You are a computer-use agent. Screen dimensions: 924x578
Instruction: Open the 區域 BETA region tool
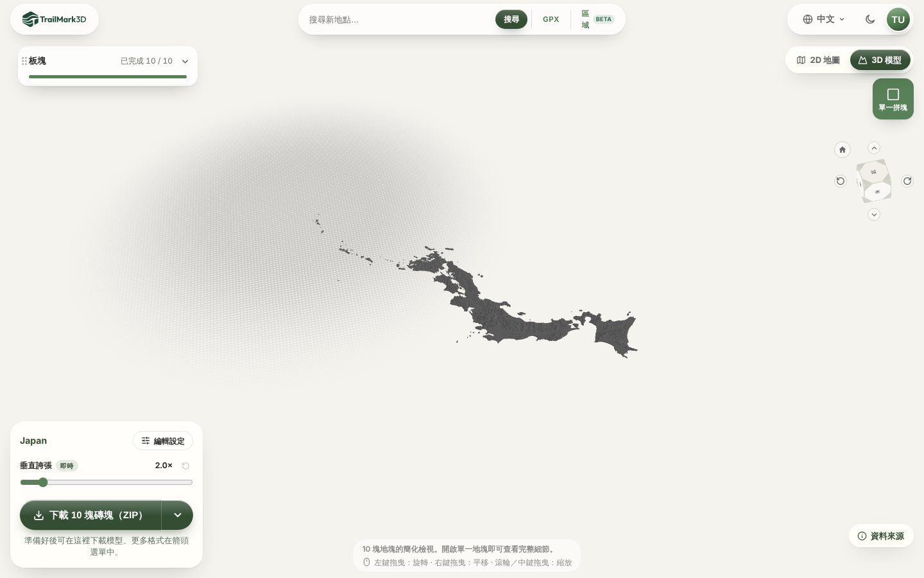597,19
